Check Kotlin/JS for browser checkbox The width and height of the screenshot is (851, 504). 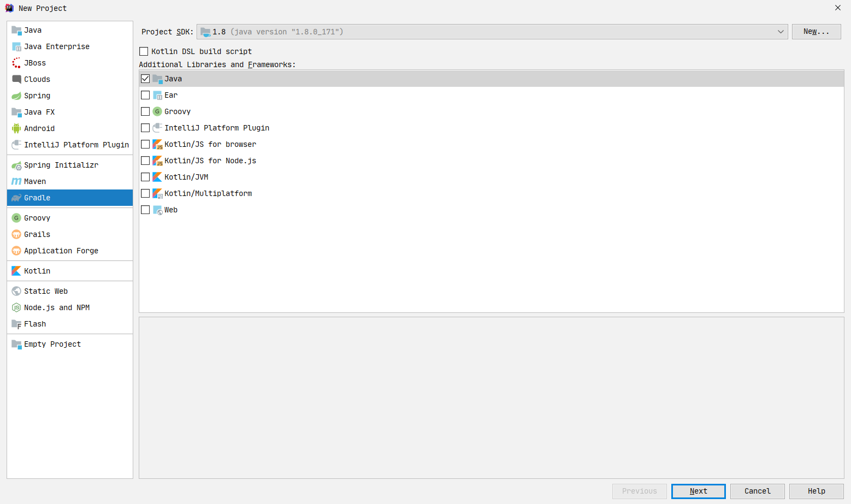click(x=145, y=144)
